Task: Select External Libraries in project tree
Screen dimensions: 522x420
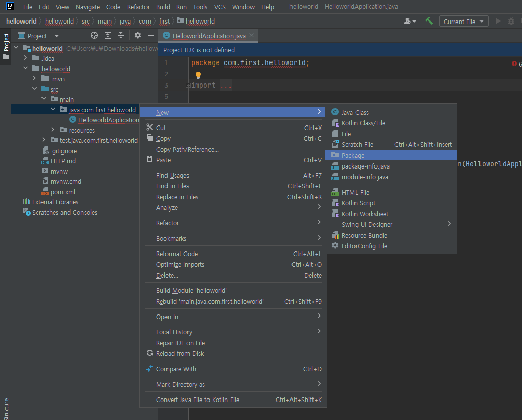Action: 55,202
